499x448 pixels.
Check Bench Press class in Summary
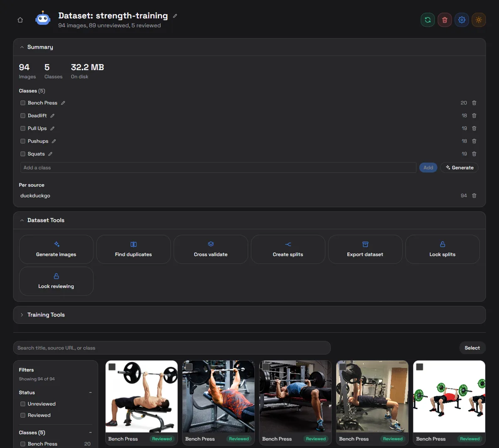pyautogui.click(x=23, y=103)
